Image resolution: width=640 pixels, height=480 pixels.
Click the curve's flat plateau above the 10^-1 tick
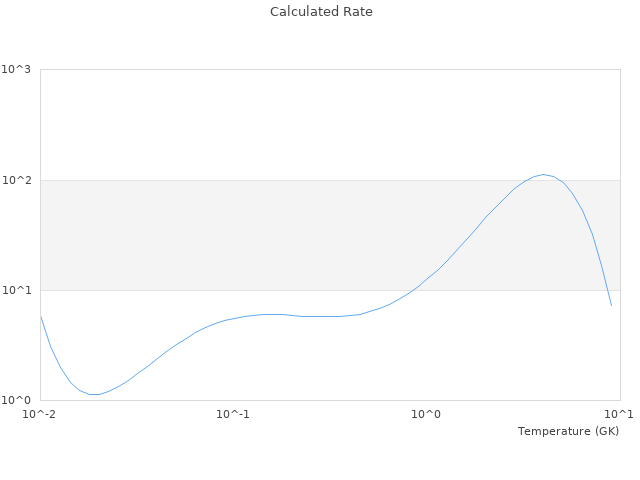270,314
